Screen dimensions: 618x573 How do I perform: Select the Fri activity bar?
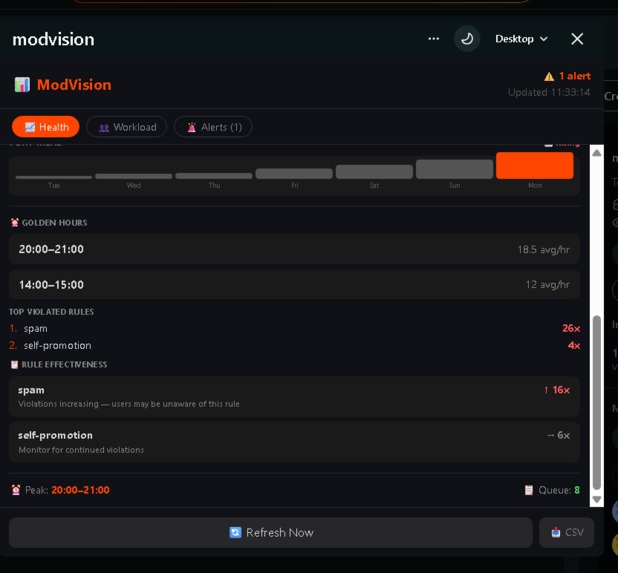pos(294,174)
